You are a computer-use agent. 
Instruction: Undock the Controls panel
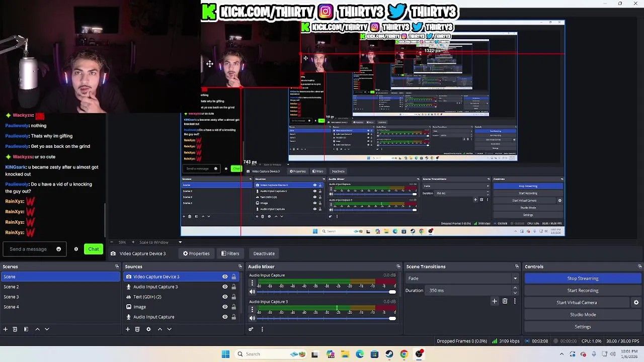[x=640, y=266]
